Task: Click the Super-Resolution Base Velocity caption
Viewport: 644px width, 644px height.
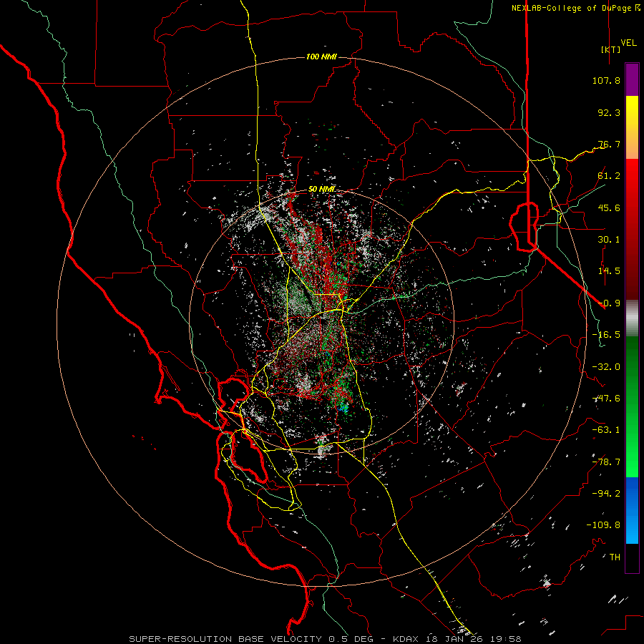Action: tap(325, 639)
